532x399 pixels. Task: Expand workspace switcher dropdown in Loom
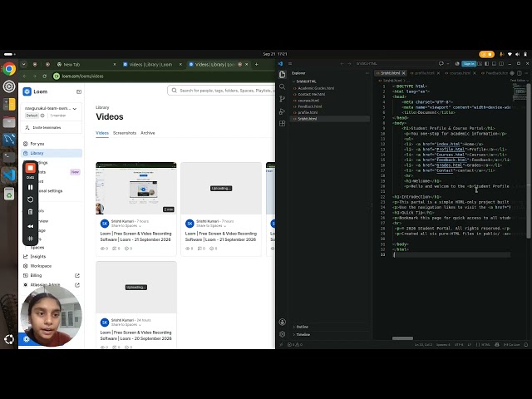coord(75,109)
